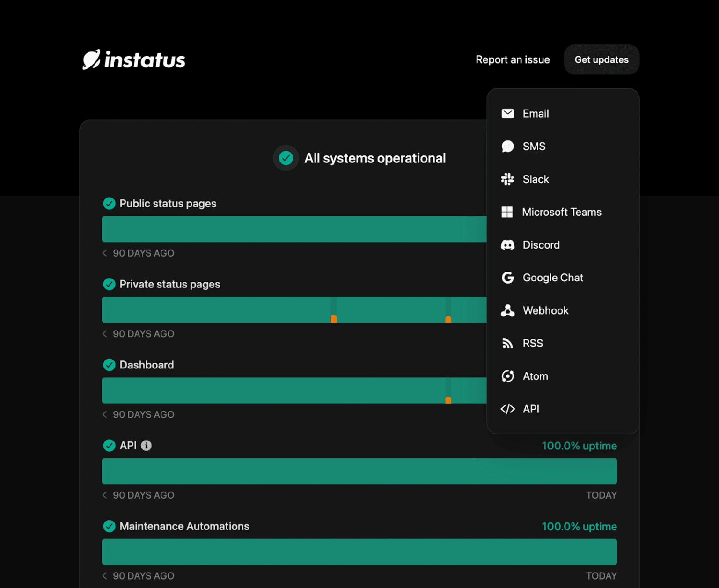Click the Slack logo icon

tap(507, 179)
